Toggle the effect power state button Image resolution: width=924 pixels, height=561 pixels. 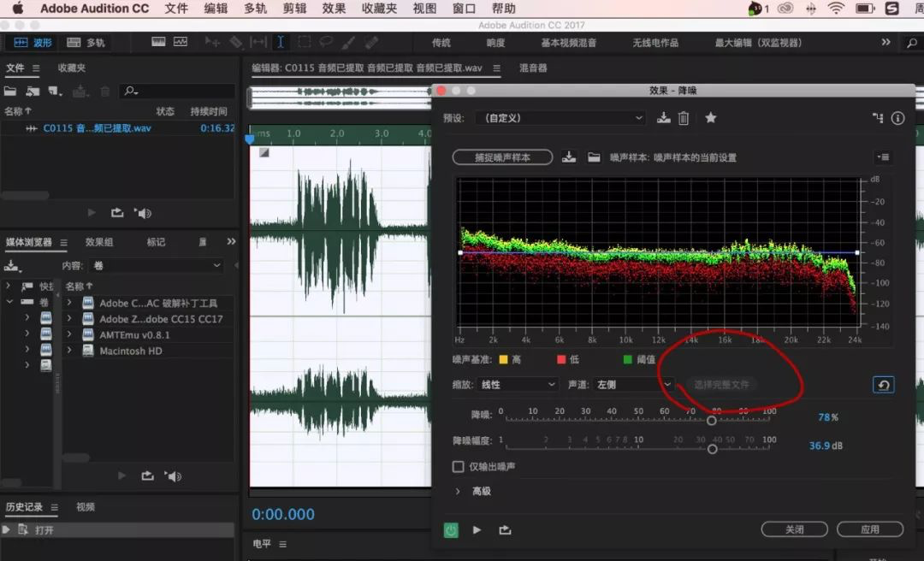451,529
